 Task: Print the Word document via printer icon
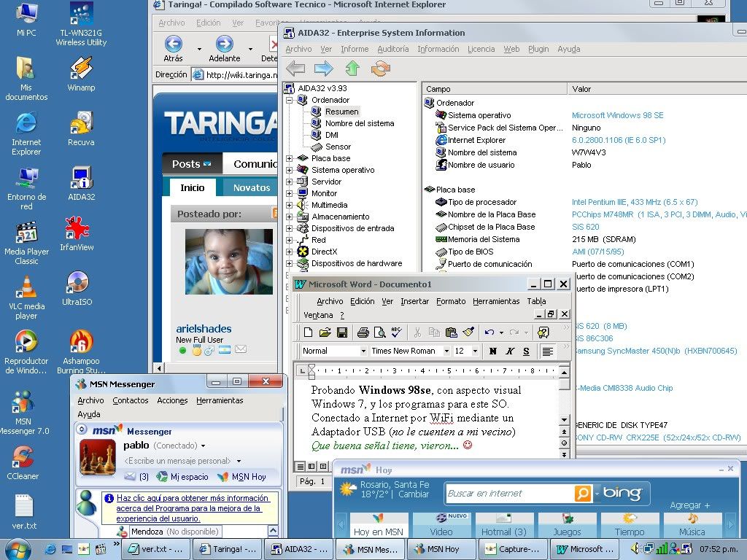[x=363, y=332]
